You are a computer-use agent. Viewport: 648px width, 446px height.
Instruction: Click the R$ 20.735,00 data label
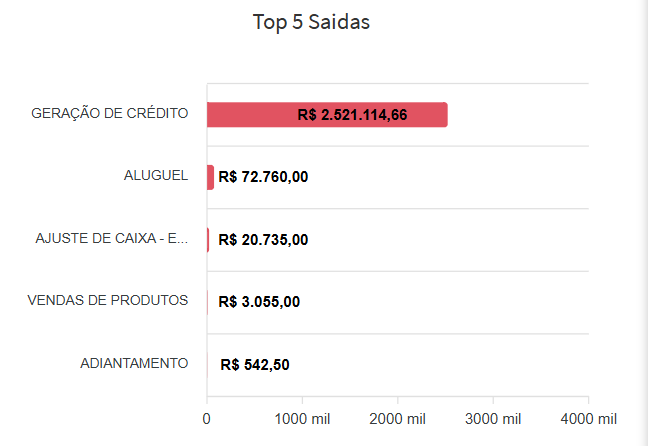[263, 239]
